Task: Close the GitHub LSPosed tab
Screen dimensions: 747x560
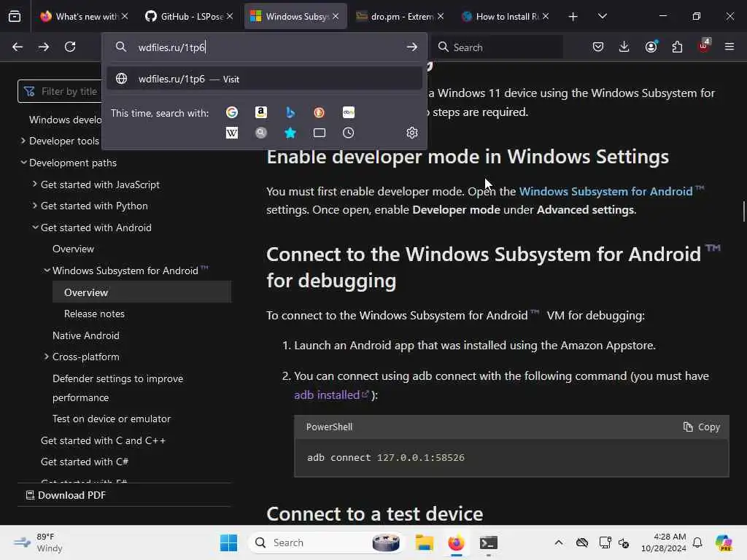Action: click(230, 16)
